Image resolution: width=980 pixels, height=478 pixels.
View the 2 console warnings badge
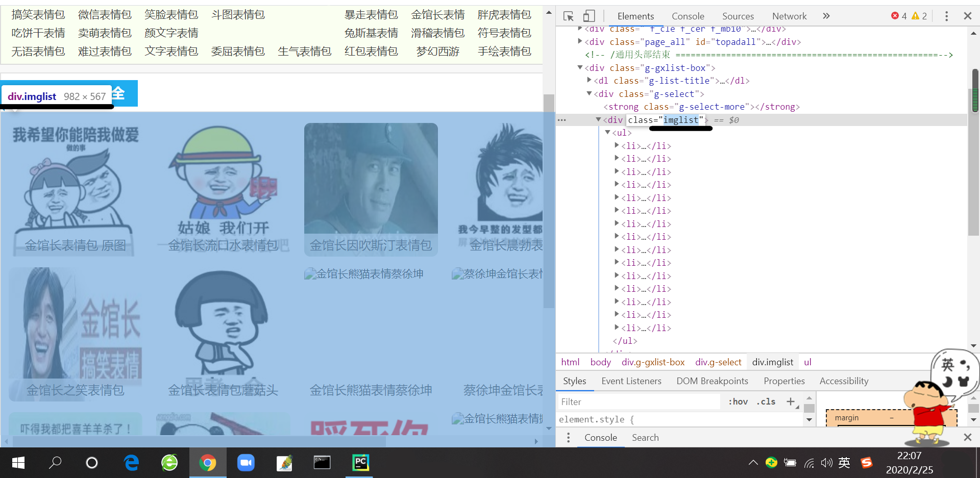[919, 15]
